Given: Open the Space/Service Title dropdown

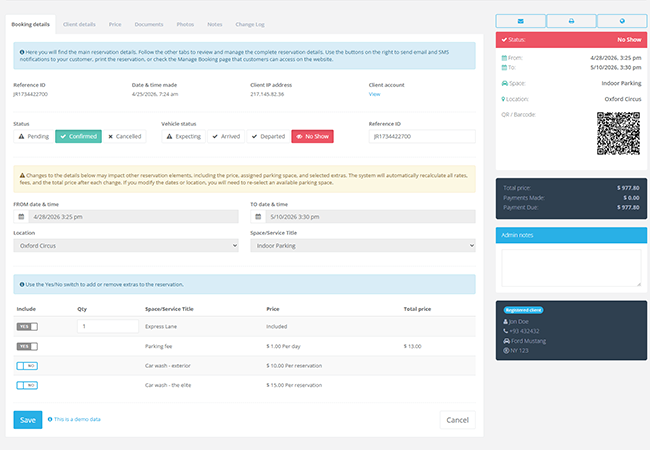Looking at the screenshot, I should pos(363,246).
